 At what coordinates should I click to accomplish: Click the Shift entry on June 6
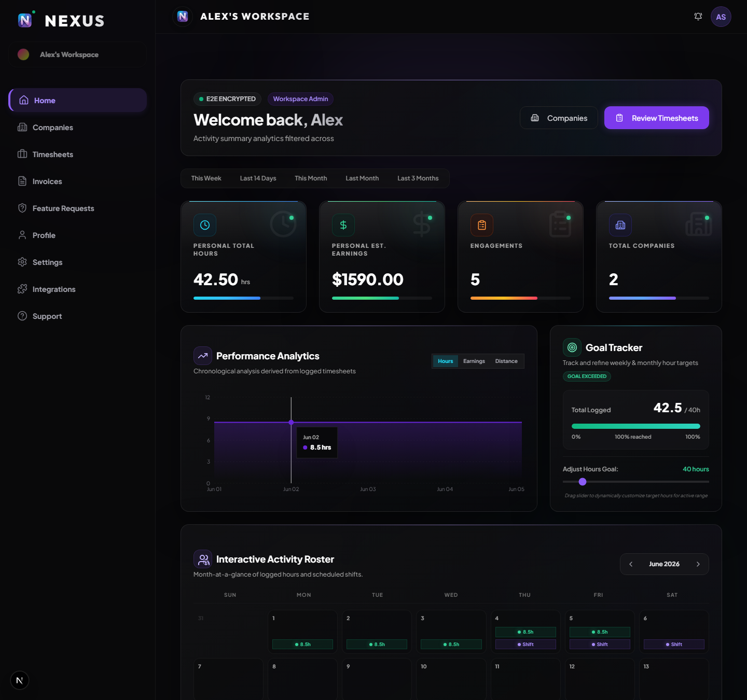[674, 645]
